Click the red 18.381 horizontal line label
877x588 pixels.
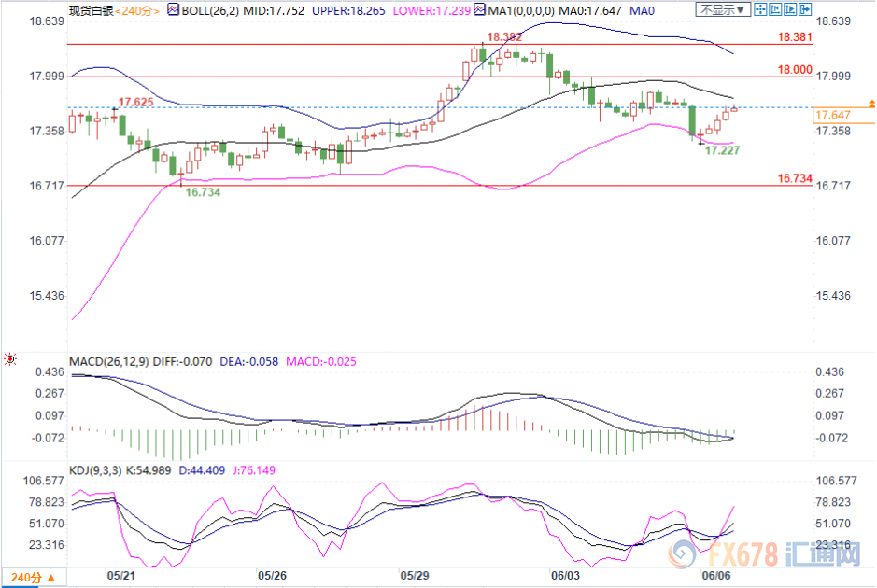[x=793, y=37]
